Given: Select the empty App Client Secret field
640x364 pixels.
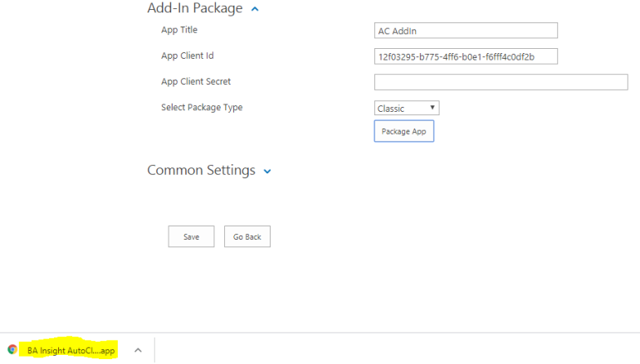Looking at the screenshot, I should coord(501,81).
